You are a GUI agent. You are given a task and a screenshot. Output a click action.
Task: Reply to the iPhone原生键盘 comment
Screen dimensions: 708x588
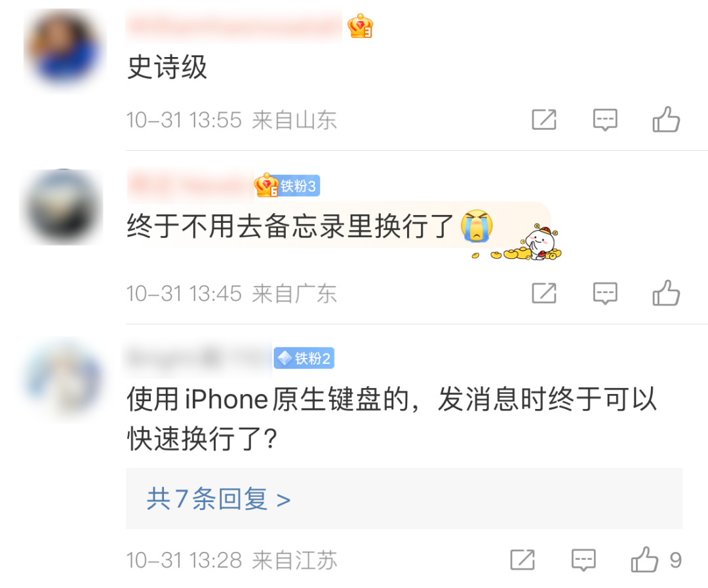(583, 560)
